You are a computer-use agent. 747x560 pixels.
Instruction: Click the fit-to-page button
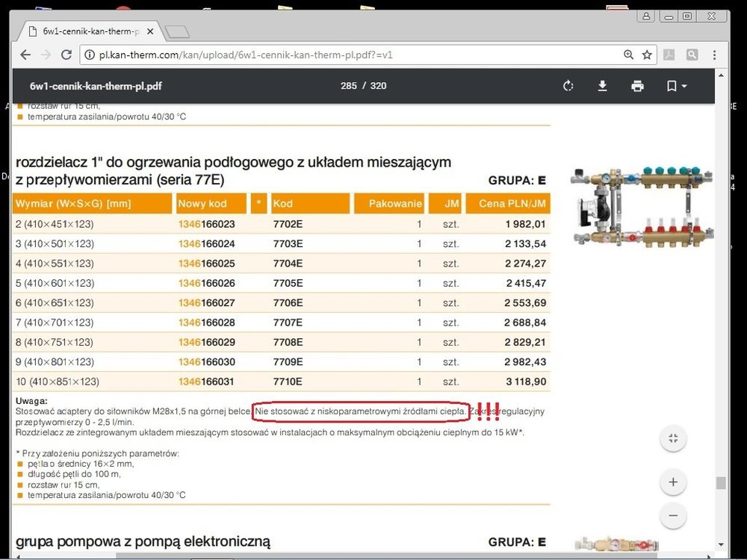[673, 439]
